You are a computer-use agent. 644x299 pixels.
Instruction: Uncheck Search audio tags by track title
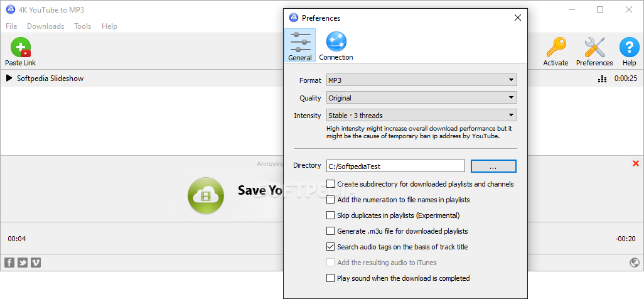click(x=330, y=247)
